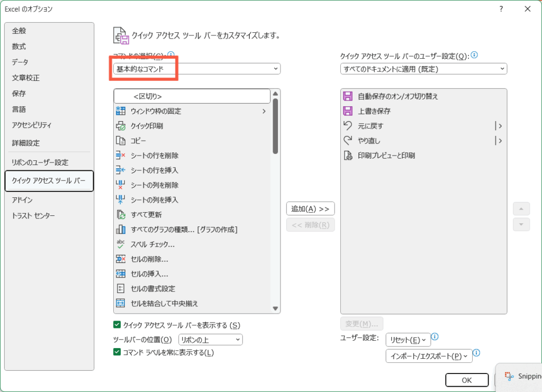
Task: Open the 基本的なコマンド command dropdown
Action: pos(197,69)
